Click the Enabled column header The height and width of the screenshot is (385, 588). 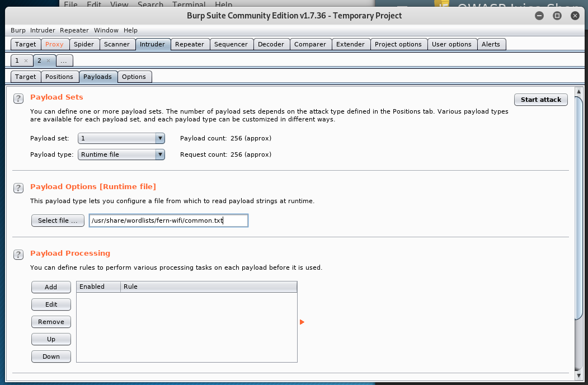(98, 287)
